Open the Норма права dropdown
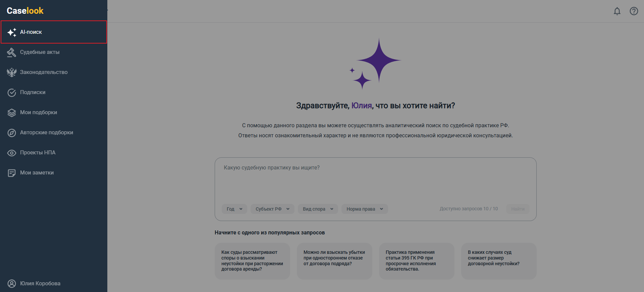 365,209
